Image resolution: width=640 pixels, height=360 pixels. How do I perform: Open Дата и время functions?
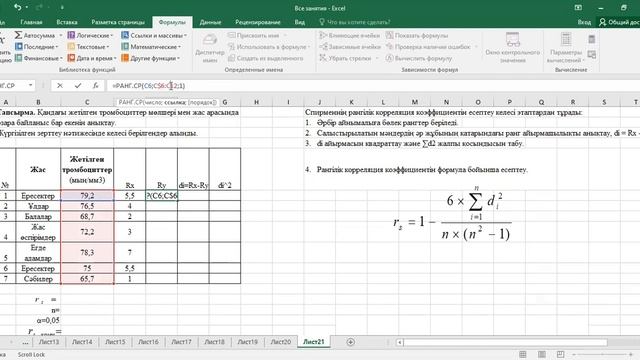92,58
